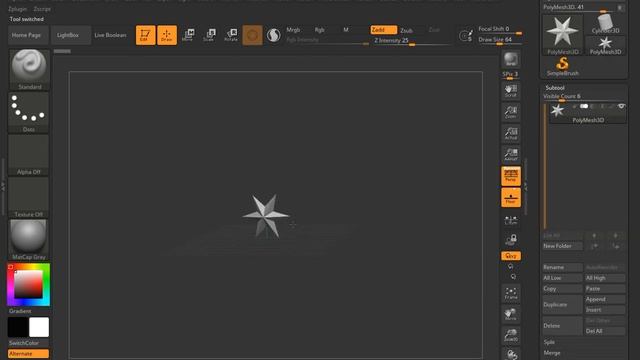Click the Actual size icon
Image resolution: width=640 pixels, height=360 pixels.
click(511, 133)
